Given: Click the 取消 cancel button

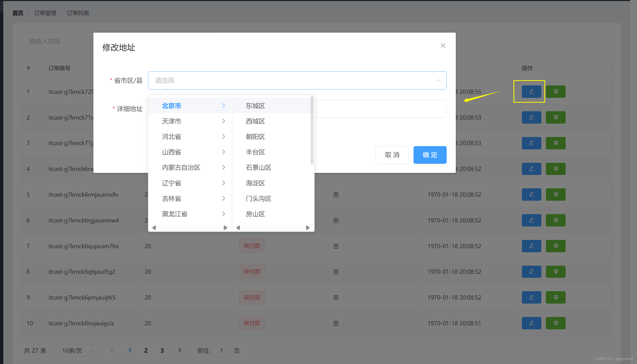Looking at the screenshot, I should pos(392,155).
